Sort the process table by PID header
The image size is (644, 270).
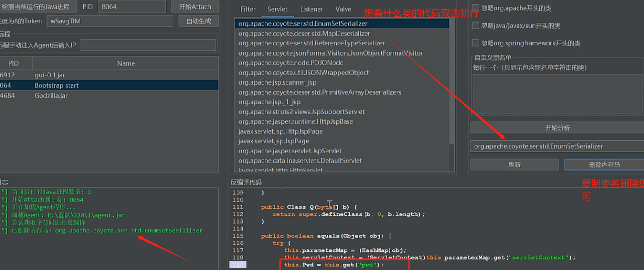(13, 63)
